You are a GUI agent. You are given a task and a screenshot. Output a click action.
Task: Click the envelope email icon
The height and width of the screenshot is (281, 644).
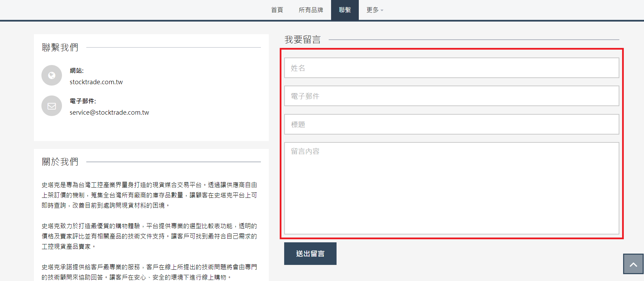[x=52, y=106]
